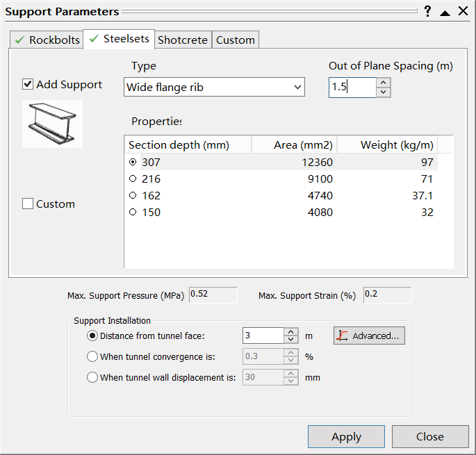The image size is (476, 455).
Task: Click the Out of Plane Spacing field
Action: pyautogui.click(x=352, y=87)
